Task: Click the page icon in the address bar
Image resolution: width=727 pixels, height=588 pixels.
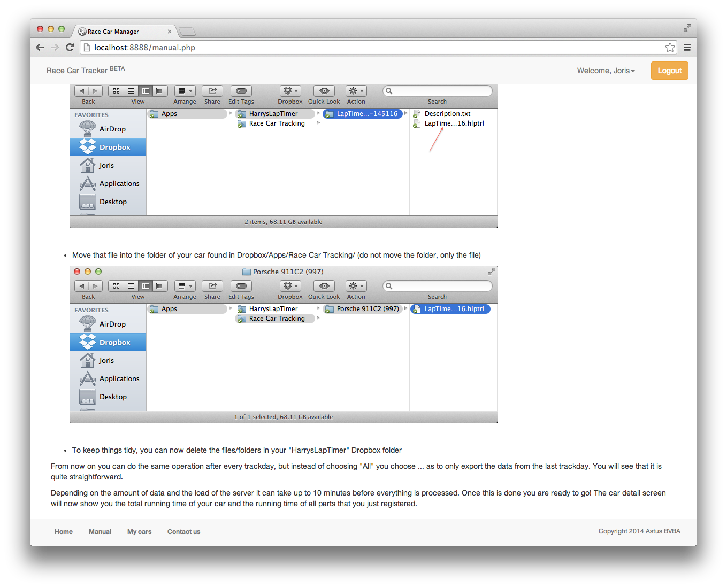Action: [x=87, y=48]
